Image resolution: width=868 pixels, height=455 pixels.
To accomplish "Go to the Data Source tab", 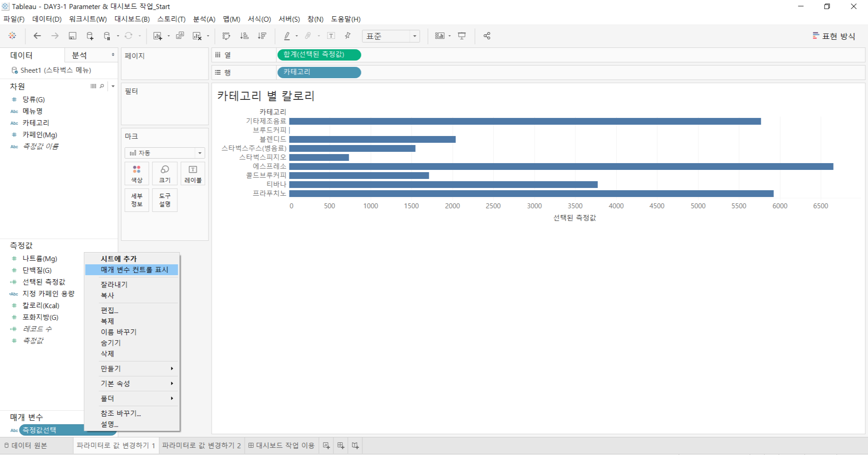I will [x=26, y=446].
